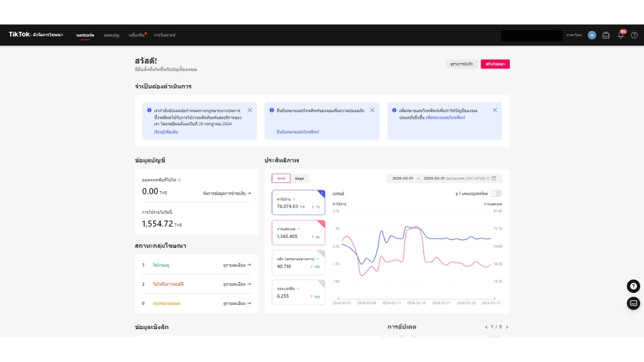Go to the next page of updates
Screen dimensions: 644x362
pos(507,327)
